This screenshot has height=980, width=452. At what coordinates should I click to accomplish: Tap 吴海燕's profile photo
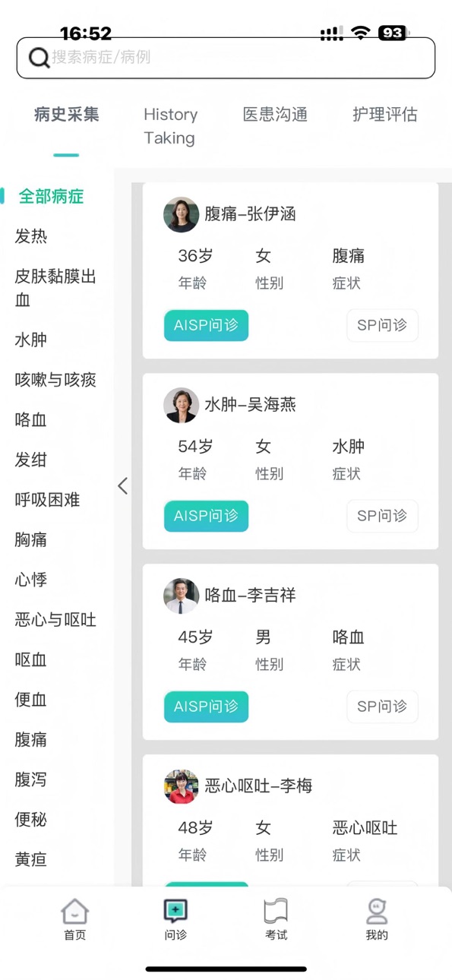(181, 405)
